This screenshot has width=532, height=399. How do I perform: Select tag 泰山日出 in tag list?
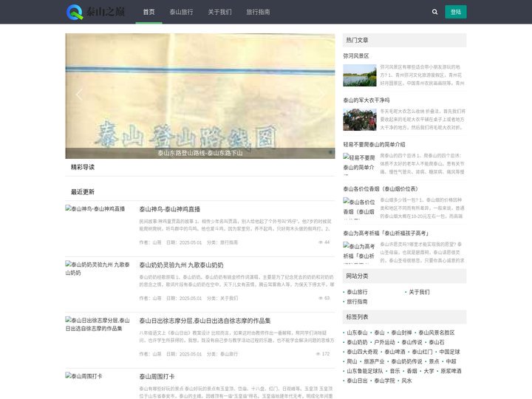point(357,381)
